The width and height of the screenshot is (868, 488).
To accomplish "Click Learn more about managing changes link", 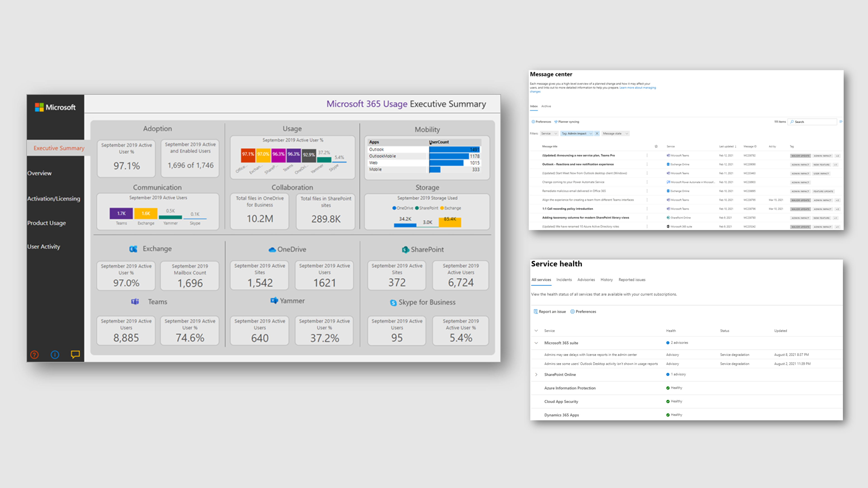I will (x=637, y=88).
